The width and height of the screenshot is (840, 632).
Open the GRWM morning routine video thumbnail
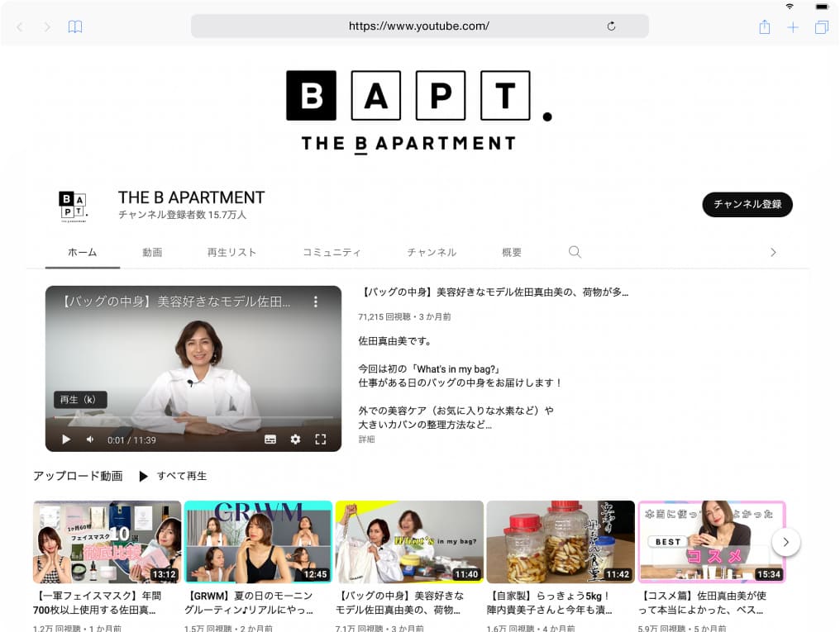(x=258, y=543)
